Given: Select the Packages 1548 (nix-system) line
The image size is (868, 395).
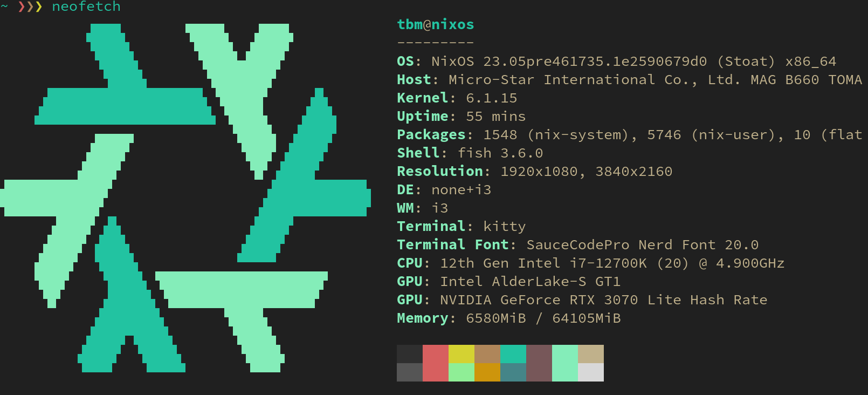Looking at the screenshot, I should point(630,135).
